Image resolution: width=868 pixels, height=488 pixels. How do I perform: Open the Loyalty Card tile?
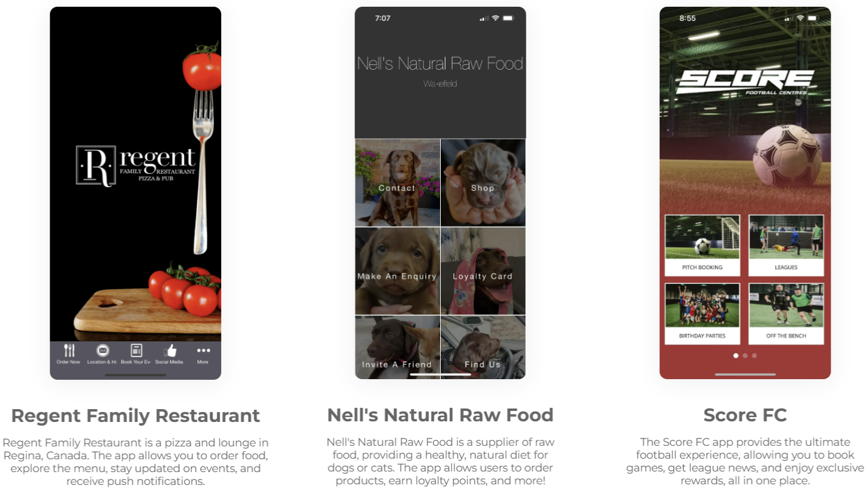483,271
